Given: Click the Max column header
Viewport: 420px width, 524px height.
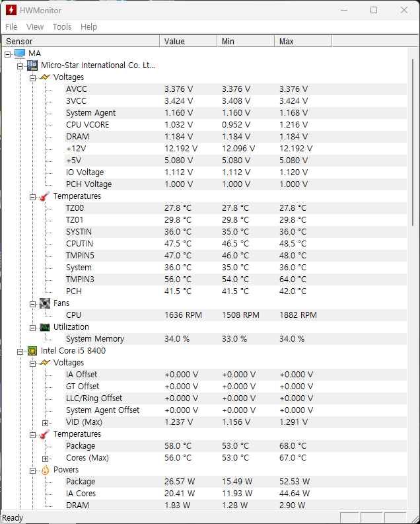Looking at the screenshot, I should (303, 41).
